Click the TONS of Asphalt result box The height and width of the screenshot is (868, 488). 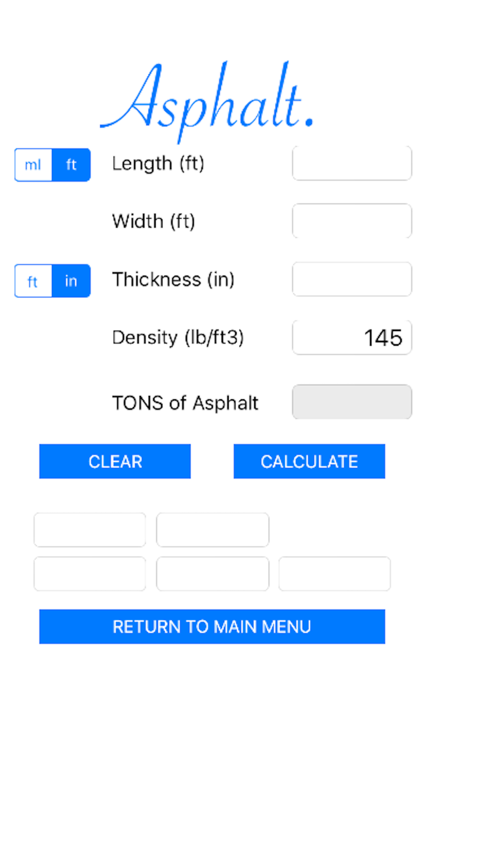point(352,402)
